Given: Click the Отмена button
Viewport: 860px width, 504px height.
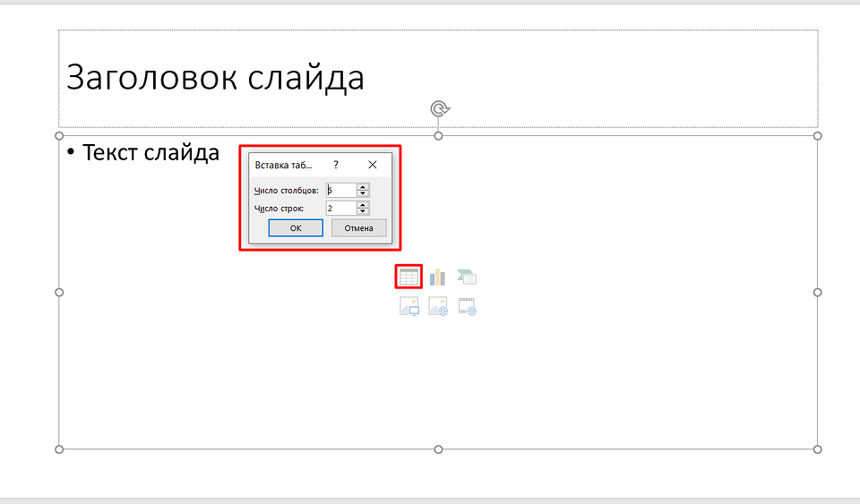Looking at the screenshot, I should pos(358,228).
